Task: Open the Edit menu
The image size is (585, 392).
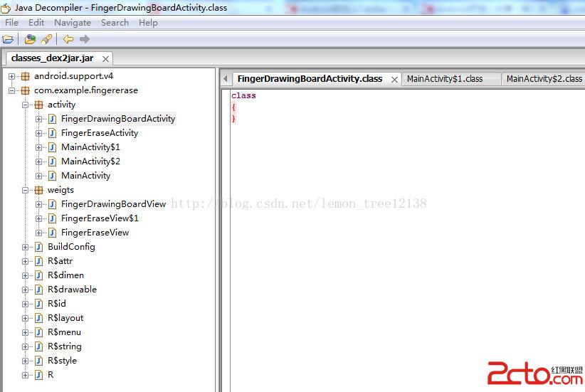Action: tap(36, 23)
